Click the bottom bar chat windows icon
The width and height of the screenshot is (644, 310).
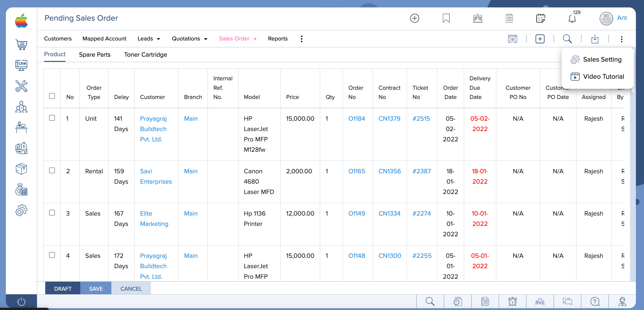[x=567, y=301]
